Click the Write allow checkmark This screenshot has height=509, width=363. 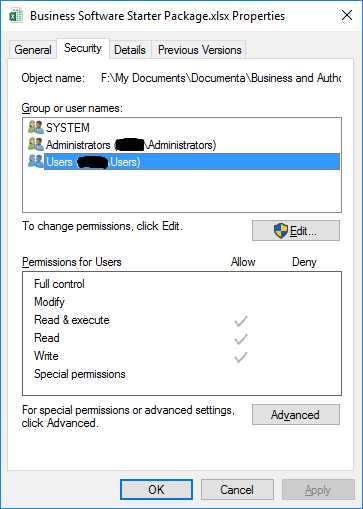pyautogui.click(x=241, y=357)
